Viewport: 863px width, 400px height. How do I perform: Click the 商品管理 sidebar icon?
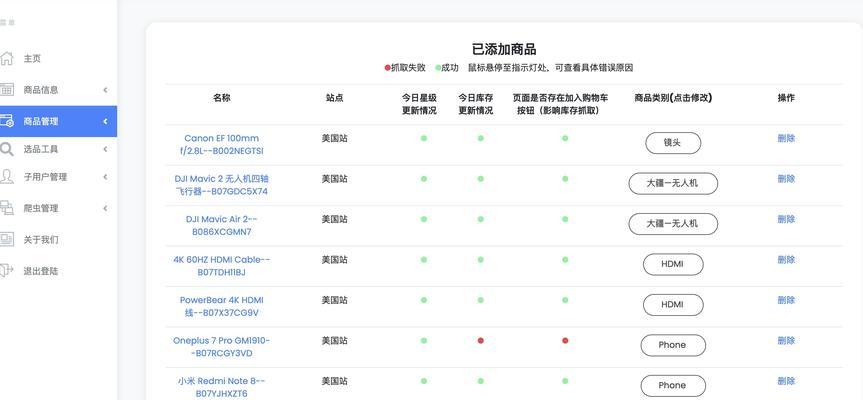tap(7, 121)
